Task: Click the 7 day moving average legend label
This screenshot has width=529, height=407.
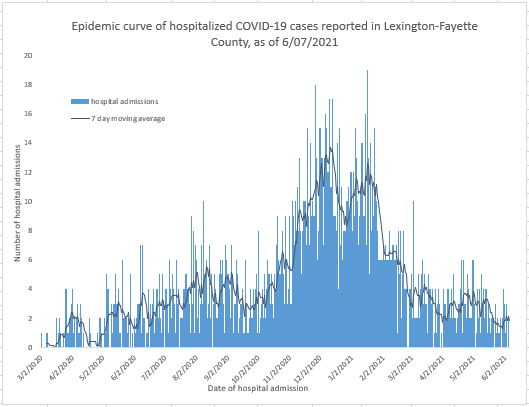Action: tap(128, 119)
